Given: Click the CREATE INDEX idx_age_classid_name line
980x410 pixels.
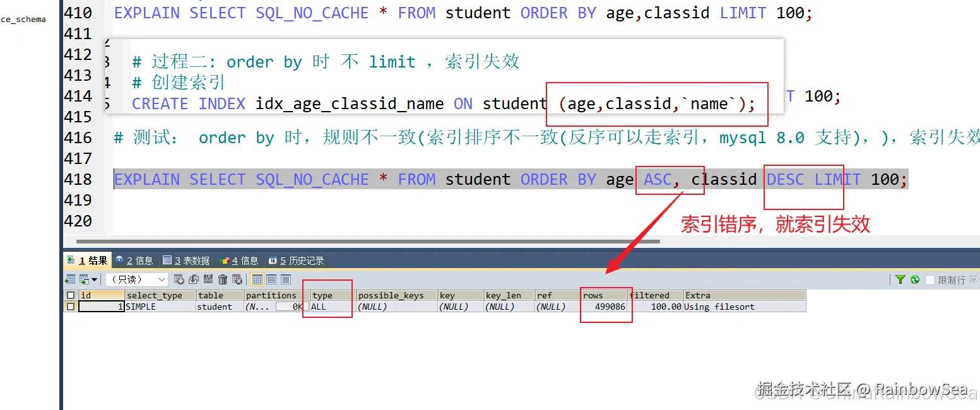Looking at the screenshot, I should tap(443, 103).
